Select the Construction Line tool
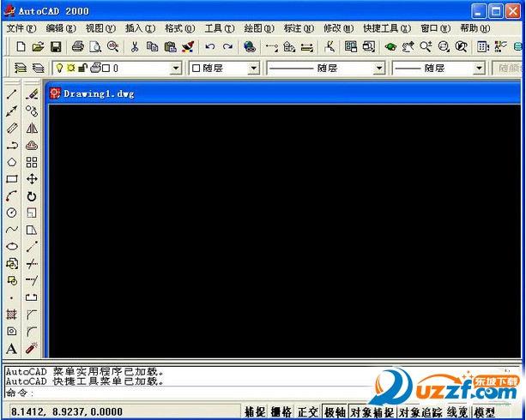 click(x=12, y=111)
